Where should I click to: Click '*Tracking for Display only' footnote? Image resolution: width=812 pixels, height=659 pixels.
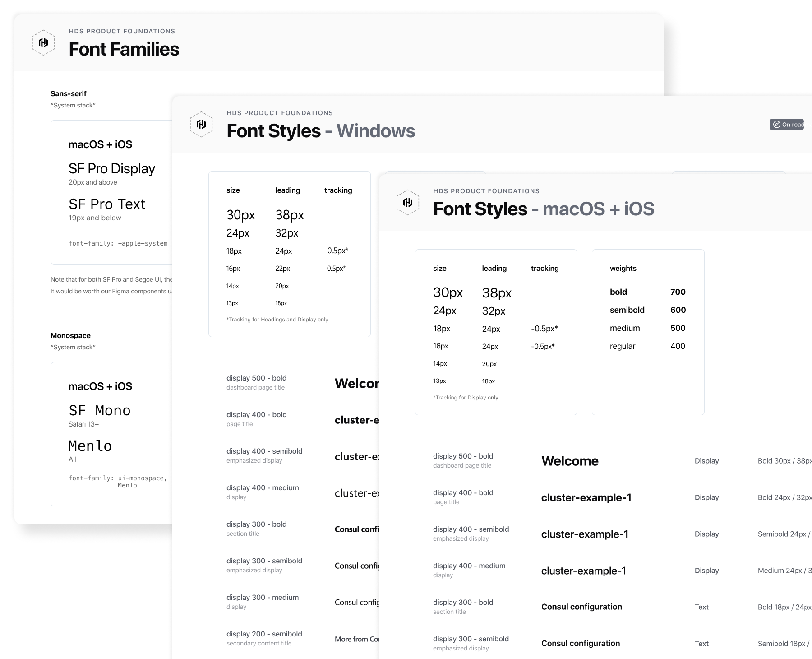[x=466, y=398]
